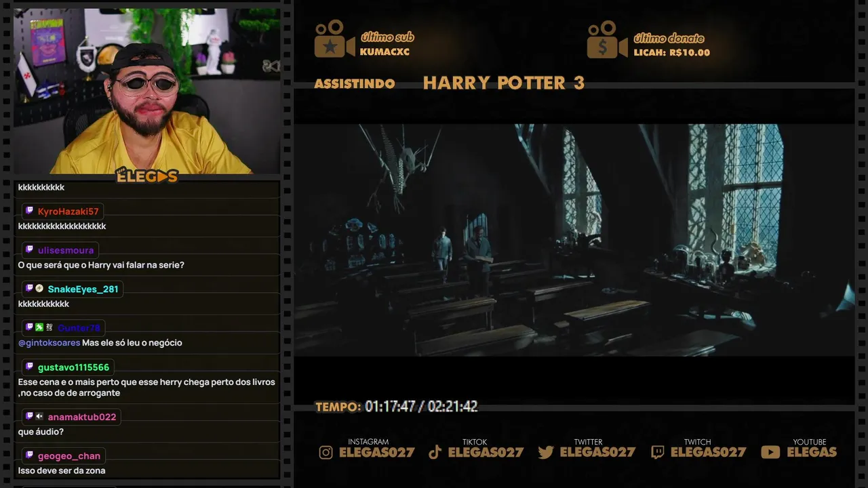Image resolution: width=868 pixels, height=488 pixels.
Task: Click the ELEGAS logo under webcam
Action: pos(146,176)
